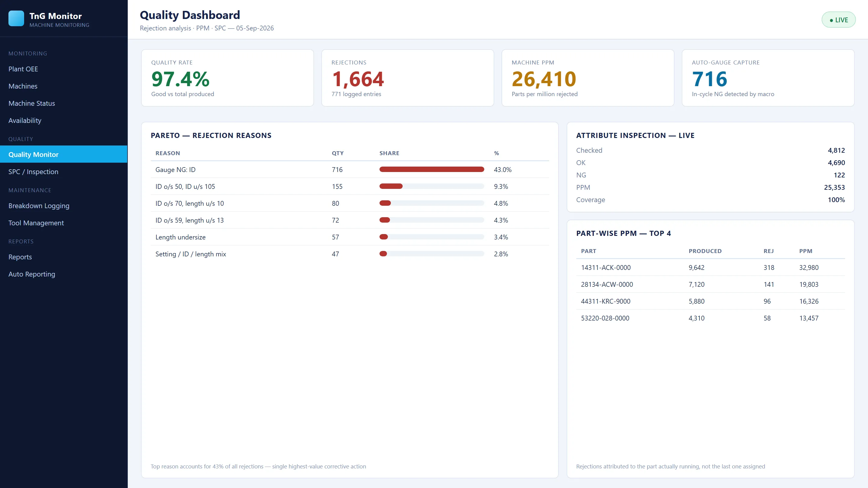
Task: Go to Tool Management
Action: [64, 223]
